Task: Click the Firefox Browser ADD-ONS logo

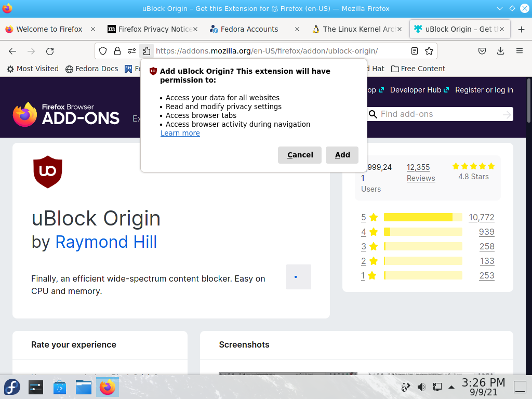Action: 66,114
